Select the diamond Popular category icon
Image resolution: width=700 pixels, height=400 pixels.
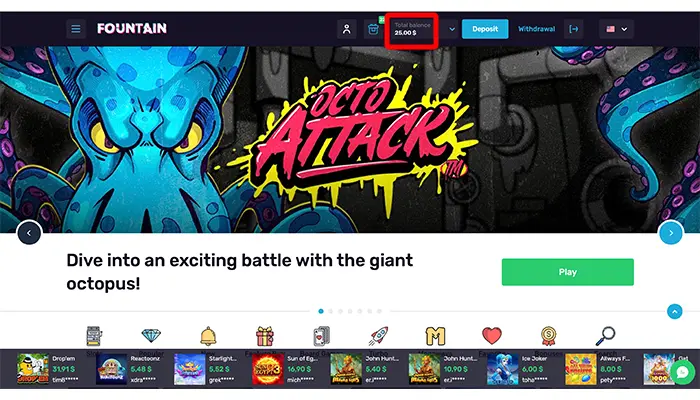point(151,335)
